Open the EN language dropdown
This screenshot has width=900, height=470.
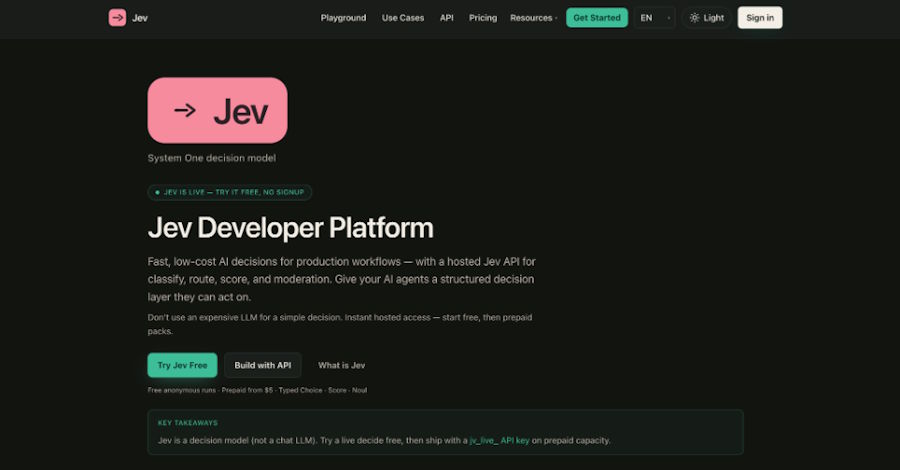coord(654,18)
